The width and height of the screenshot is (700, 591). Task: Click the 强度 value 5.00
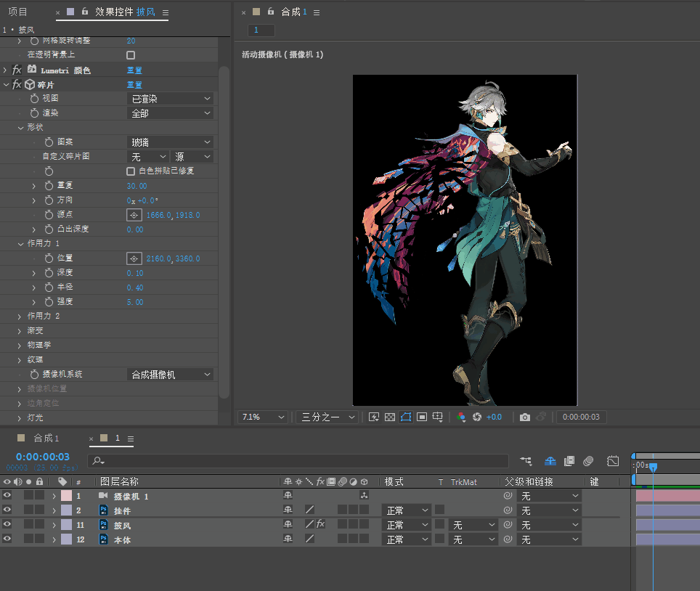tap(135, 302)
